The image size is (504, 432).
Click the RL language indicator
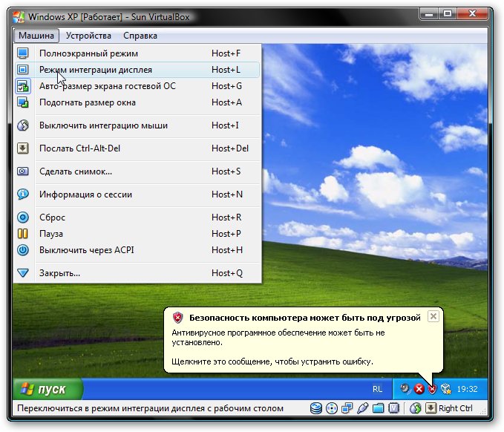377,389
